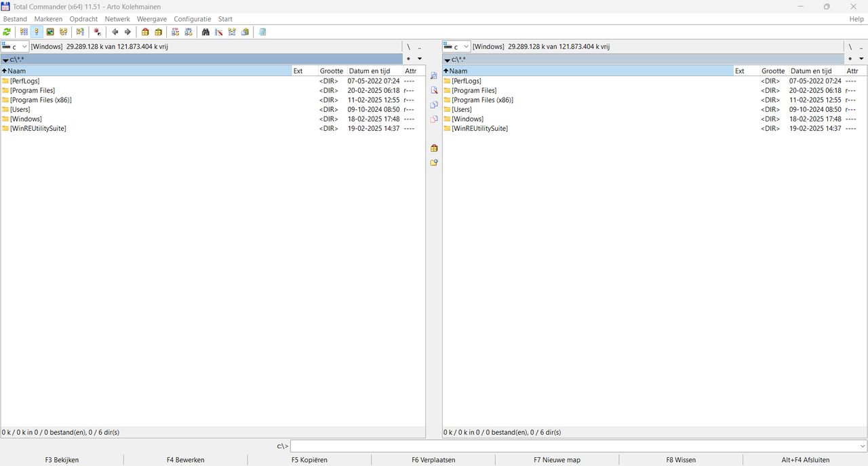The height and width of the screenshot is (466, 868).
Task: Click the toolbar pack files icon
Action: pos(145,32)
